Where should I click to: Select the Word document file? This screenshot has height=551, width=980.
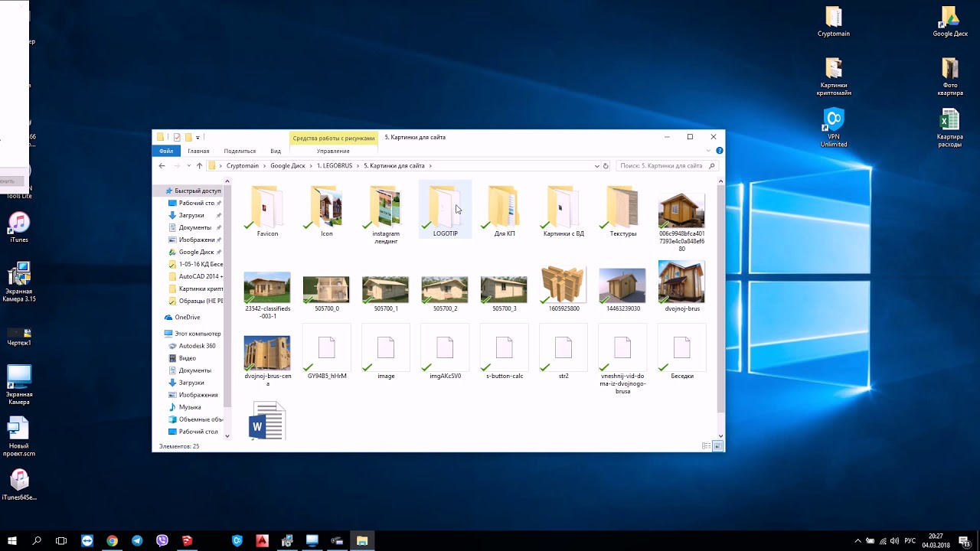pyautogui.click(x=267, y=420)
